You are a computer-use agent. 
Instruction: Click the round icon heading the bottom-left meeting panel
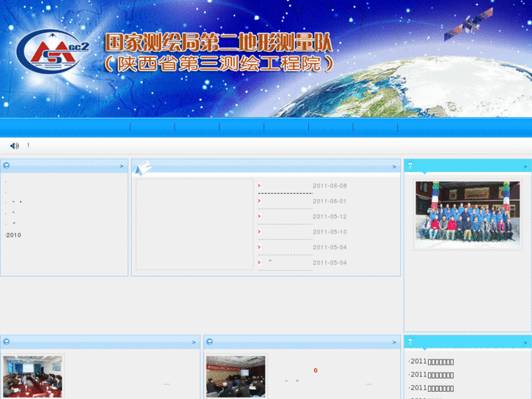(x=7, y=342)
